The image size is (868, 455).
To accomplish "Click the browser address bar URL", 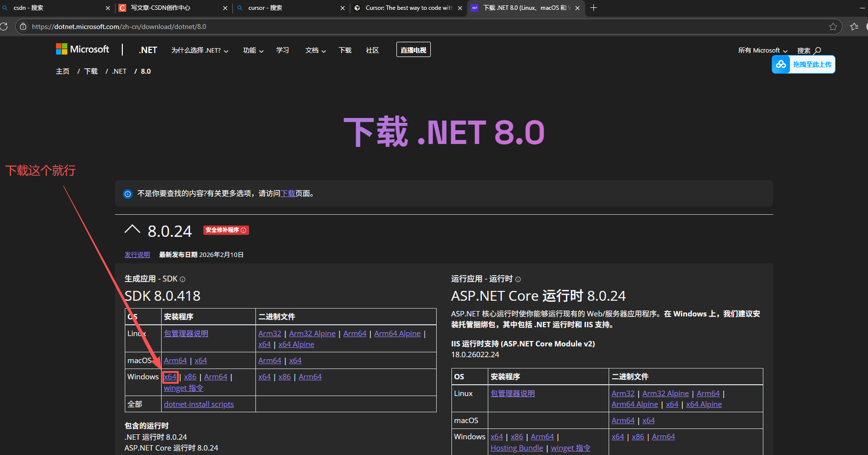I will 119,27.
